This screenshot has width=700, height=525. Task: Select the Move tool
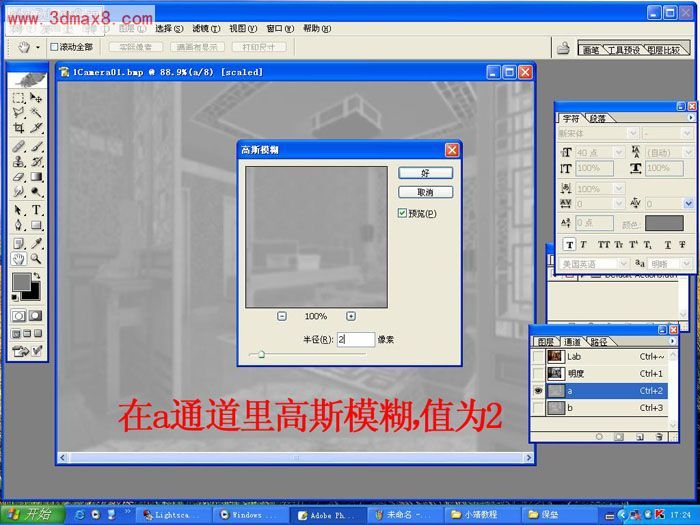[x=36, y=98]
